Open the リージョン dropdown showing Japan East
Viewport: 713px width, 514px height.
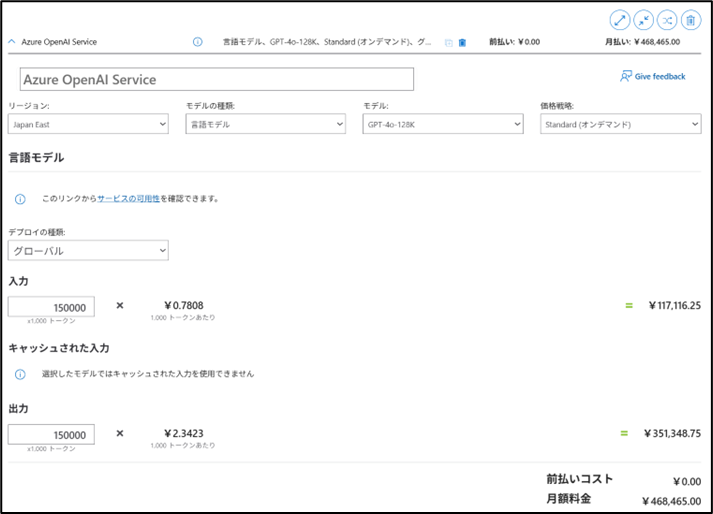88,124
